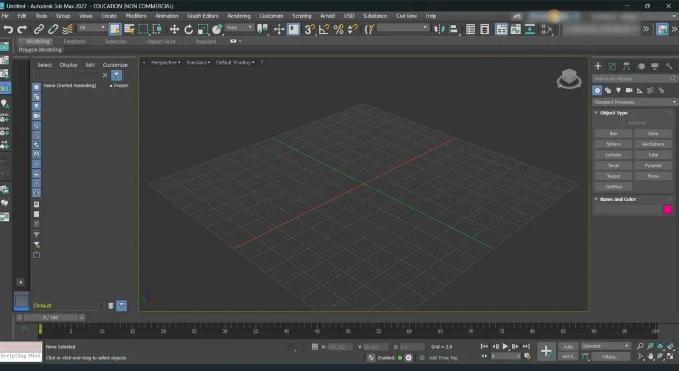This screenshot has height=371, width=679.
Task: Open the Select by Name list icon
Action: coord(129,29)
